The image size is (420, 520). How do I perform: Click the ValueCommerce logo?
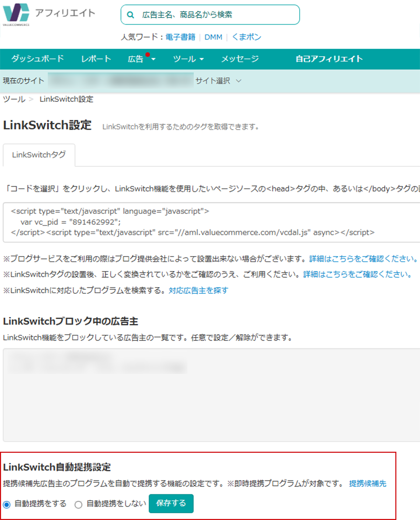click(17, 14)
